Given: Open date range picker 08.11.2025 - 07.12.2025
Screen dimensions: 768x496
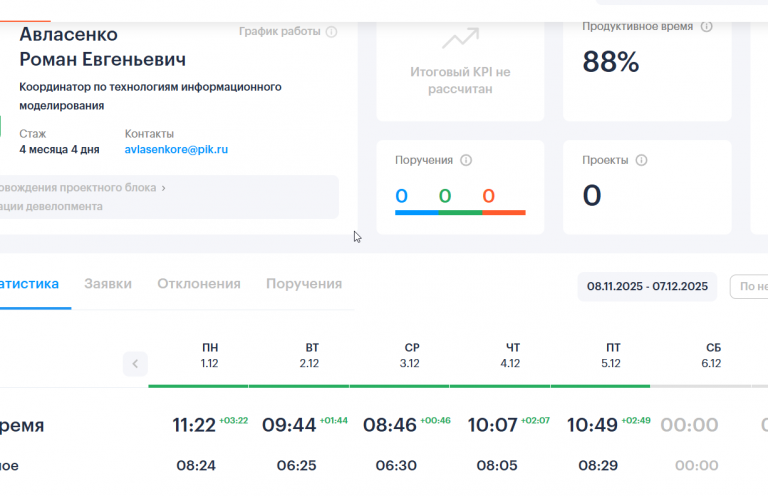Looking at the screenshot, I should 647,286.
